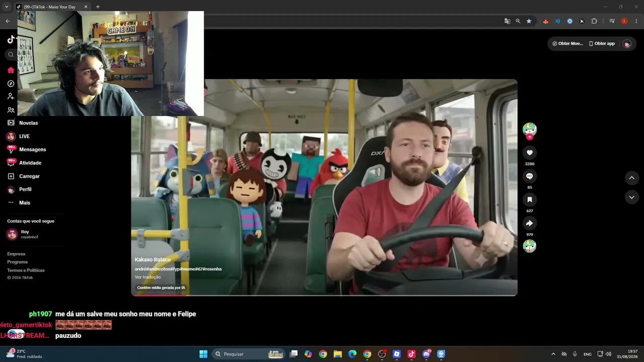Open Copilot from the taskbar
The width and height of the screenshot is (644, 362).
click(x=308, y=354)
